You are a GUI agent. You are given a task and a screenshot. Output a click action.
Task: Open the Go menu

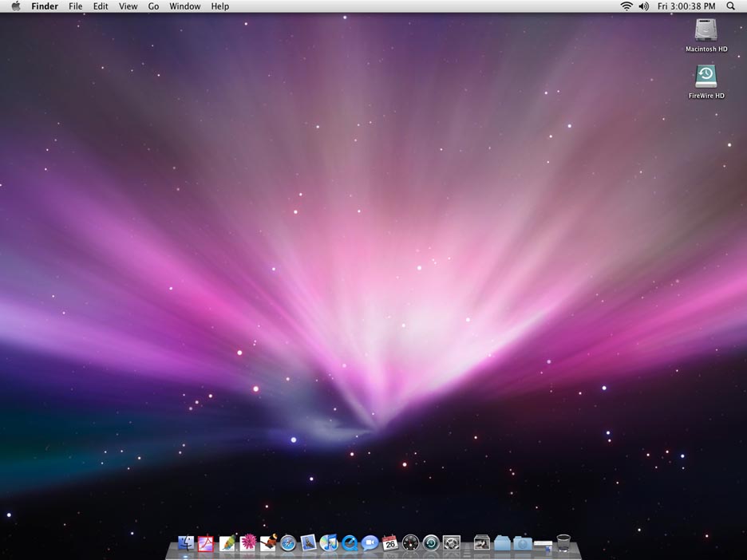point(153,6)
